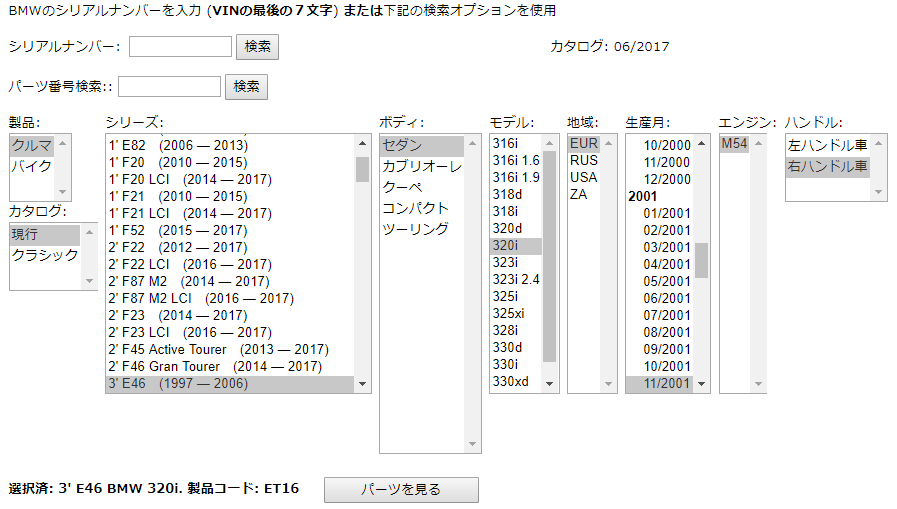Image resolution: width=897 pixels, height=509 pixels.
Task: Select model 316i
Action: click(x=516, y=144)
